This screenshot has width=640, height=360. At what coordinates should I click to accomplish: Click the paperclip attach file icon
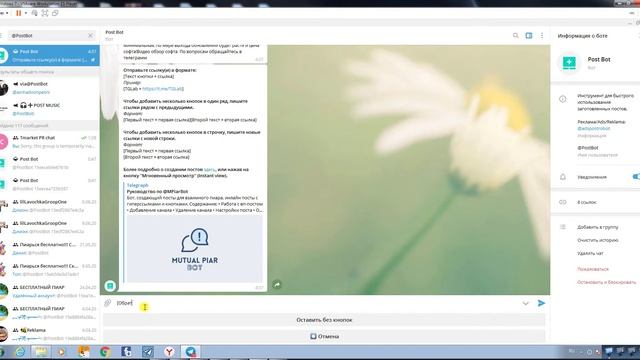click(x=108, y=303)
